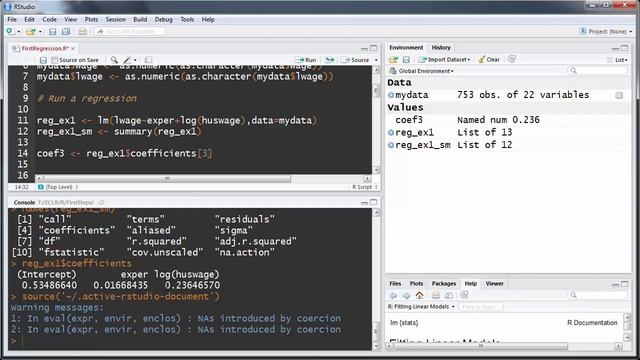Open the Files tab
The image size is (640, 360).
[x=395, y=284]
